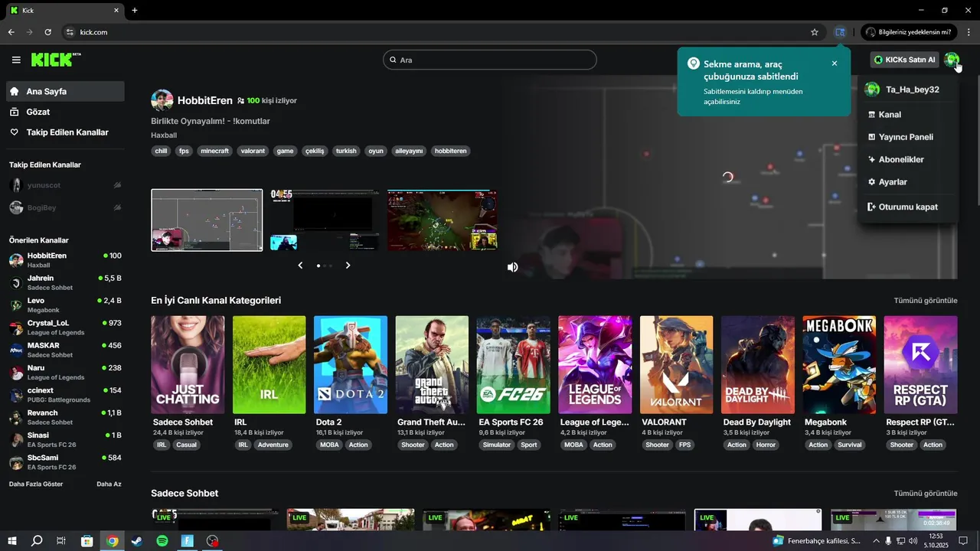Click the valorant stream tag
980x551 pixels.
253,151
